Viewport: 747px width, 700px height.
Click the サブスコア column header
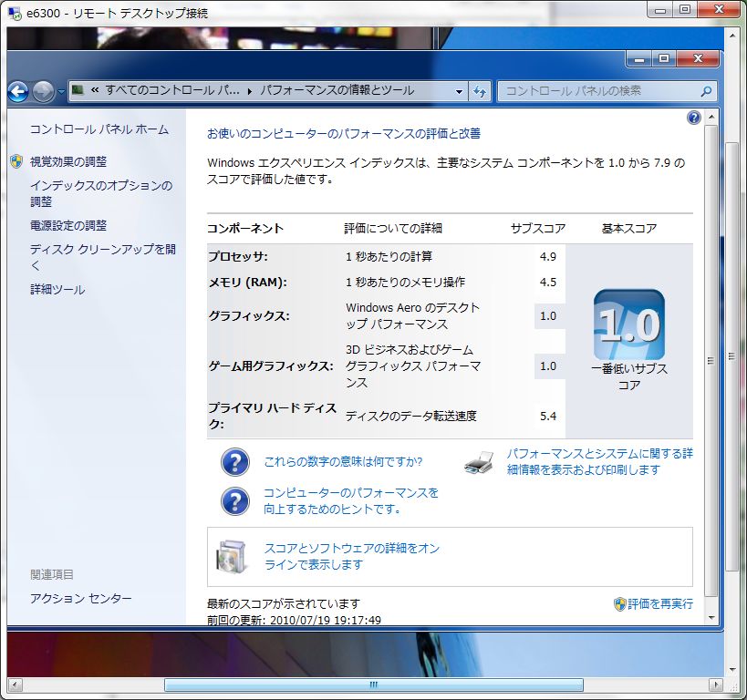coord(538,229)
